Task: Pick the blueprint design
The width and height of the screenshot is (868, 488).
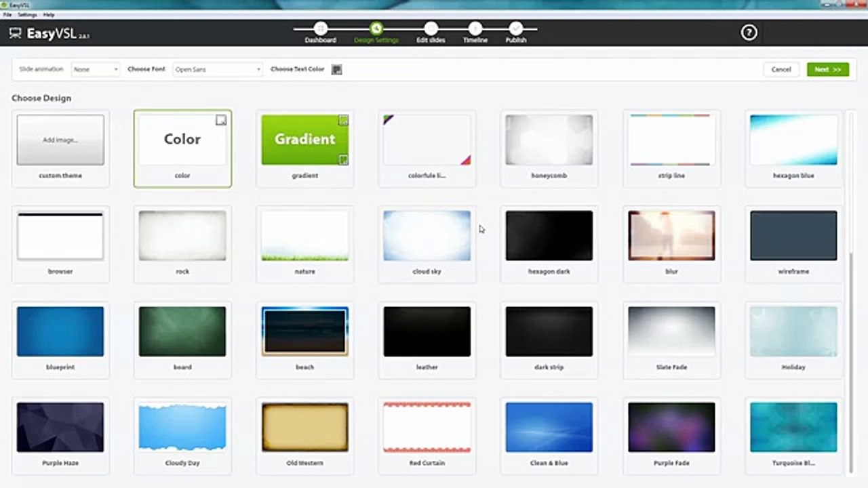Action: pos(60,340)
